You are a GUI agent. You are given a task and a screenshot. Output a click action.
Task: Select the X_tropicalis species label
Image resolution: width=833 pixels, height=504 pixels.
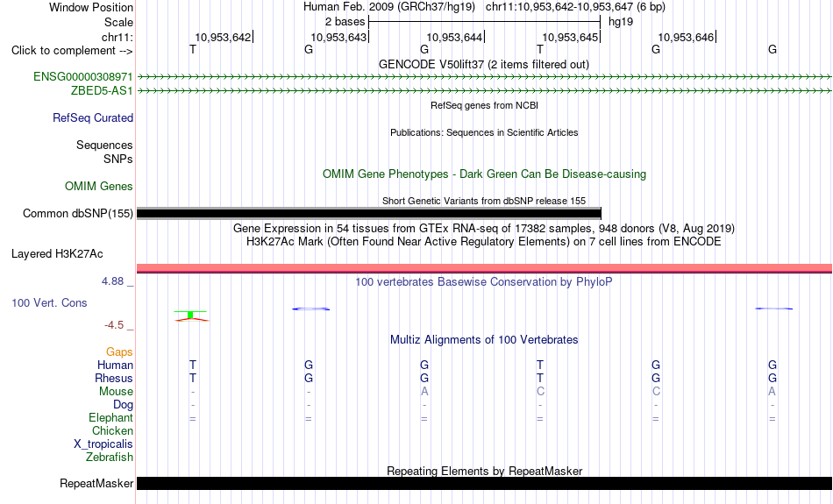point(103,444)
